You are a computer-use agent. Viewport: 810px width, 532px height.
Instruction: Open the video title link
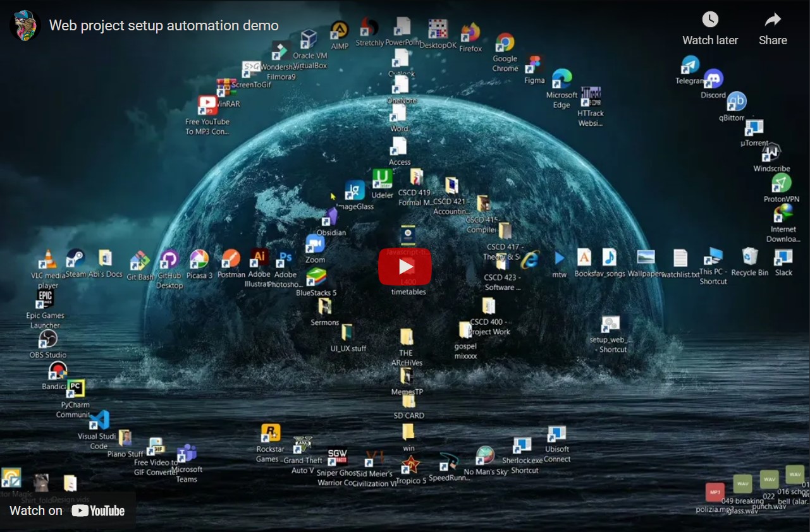(x=164, y=26)
